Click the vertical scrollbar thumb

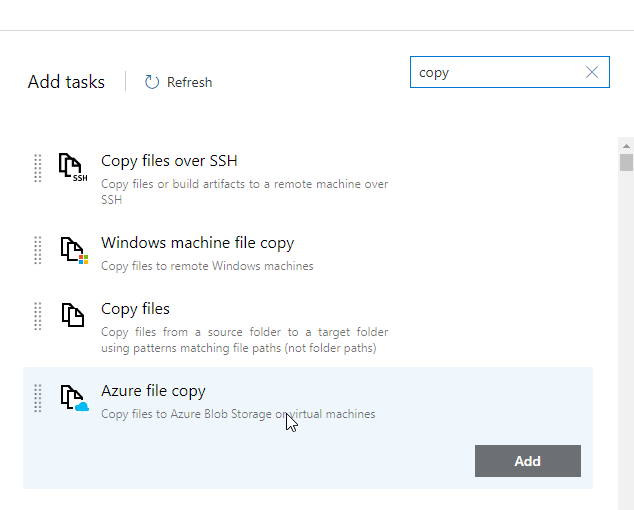coord(626,164)
